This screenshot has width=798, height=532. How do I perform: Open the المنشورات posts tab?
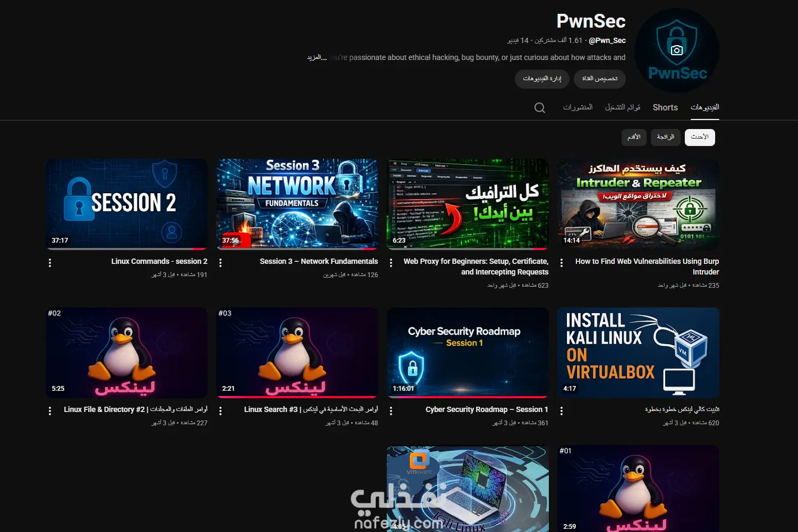click(x=578, y=107)
